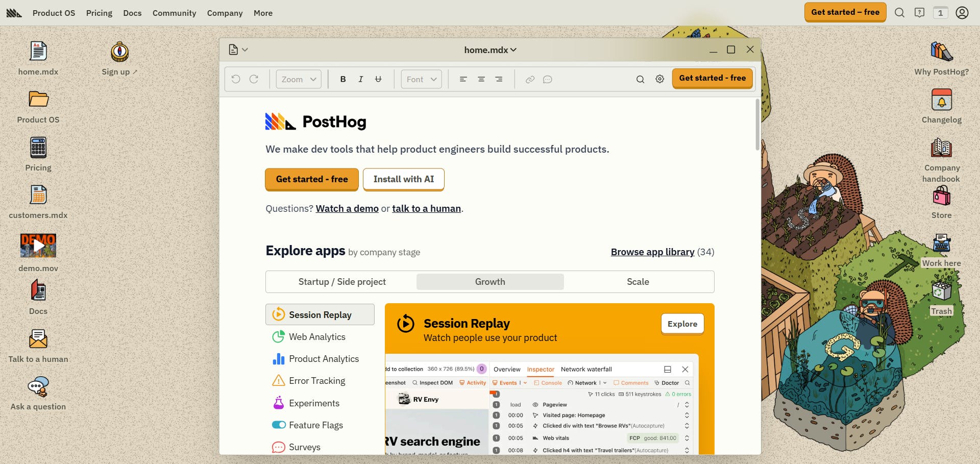Viewport: 980px width, 464px height.
Task: Open editor settings via the gear icon
Action: point(659,79)
